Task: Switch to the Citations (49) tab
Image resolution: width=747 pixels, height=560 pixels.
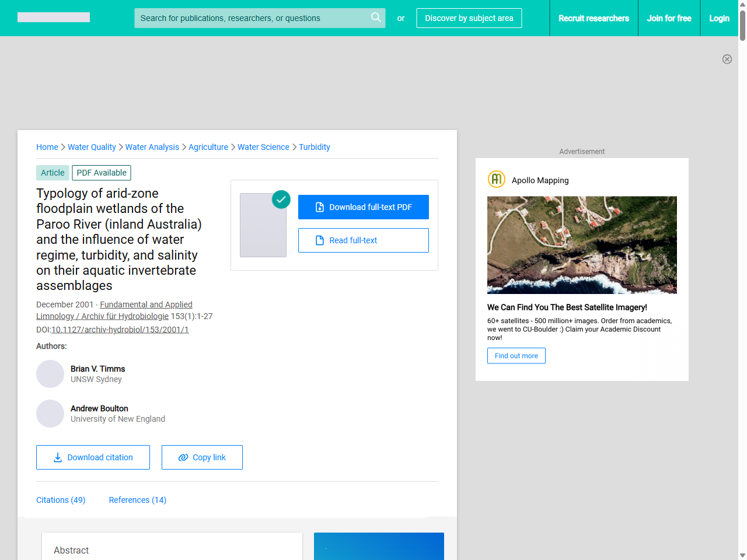Action: (61, 500)
